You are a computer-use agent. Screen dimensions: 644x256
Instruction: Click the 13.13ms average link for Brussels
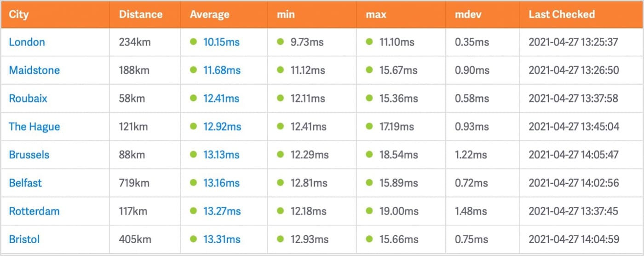(x=221, y=155)
